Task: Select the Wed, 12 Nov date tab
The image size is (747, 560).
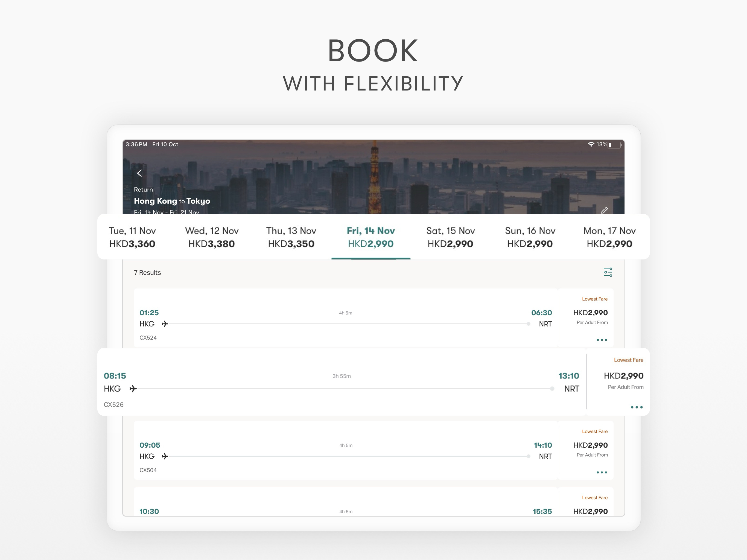Action: pos(212,237)
